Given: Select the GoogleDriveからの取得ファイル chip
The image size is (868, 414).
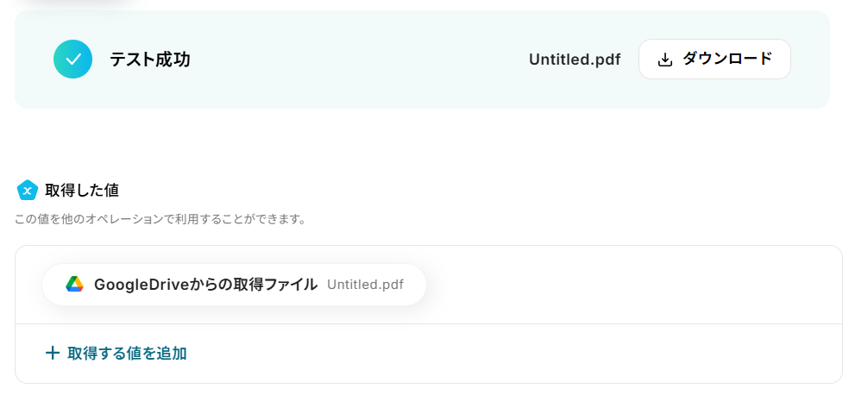Looking at the screenshot, I should point(234,285).
